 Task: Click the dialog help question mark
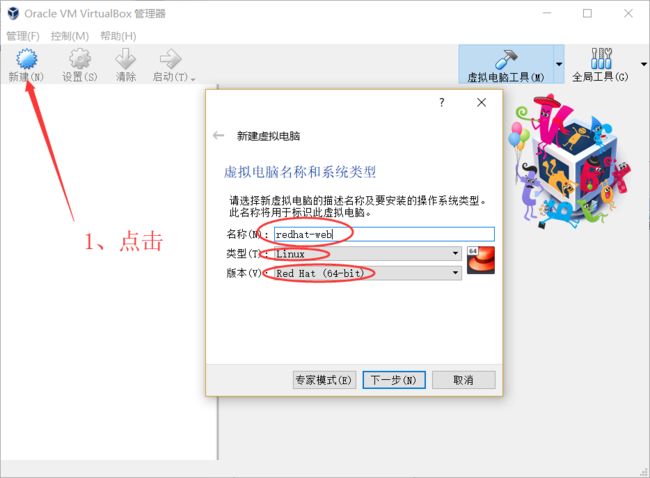pyautogui.click(x=442, y=102)
